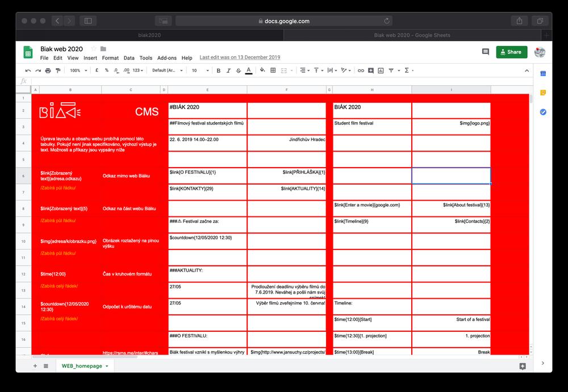Click the Undo arrow in toolbar
The image size is (568, 392).
[28, 70]
